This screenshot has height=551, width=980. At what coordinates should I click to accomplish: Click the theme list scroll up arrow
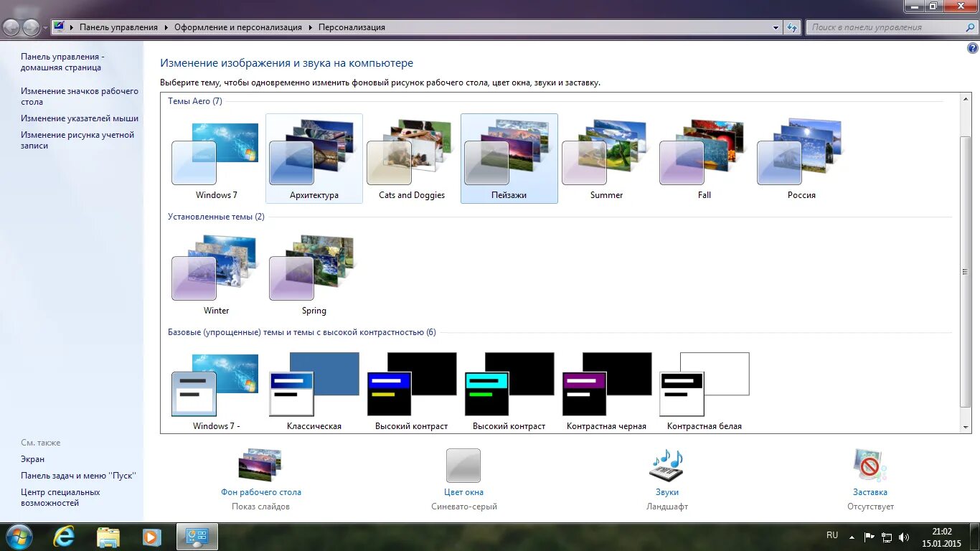[966, 98]
